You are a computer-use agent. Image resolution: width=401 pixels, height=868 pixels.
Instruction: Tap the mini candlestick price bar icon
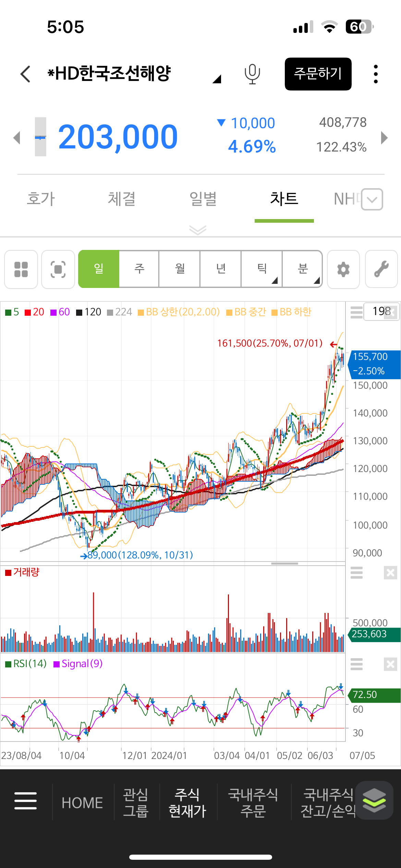pyautogui.click(x=40, y=137)
